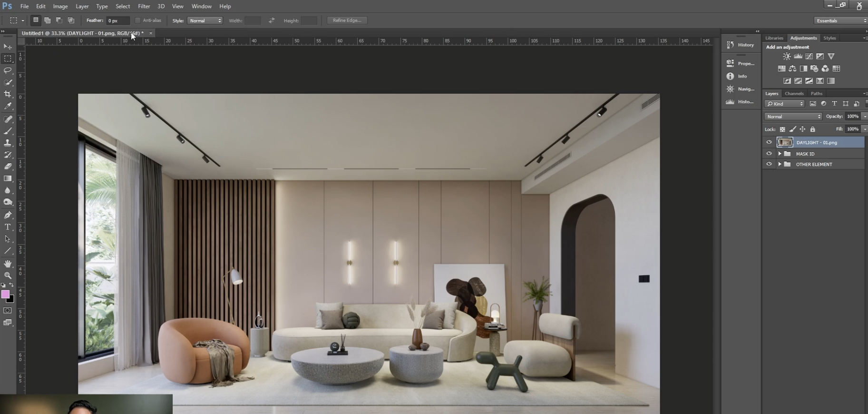868x414 pixels.
Task: Select the Spot Healing Brush tool
Action: tap(8, 119)
